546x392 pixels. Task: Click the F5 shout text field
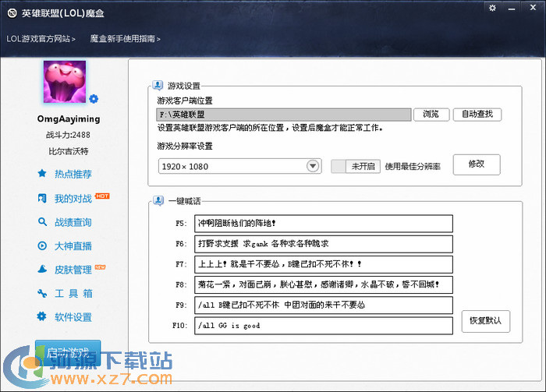[324, 224]
